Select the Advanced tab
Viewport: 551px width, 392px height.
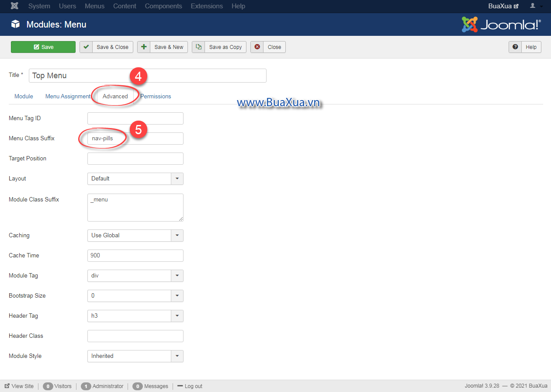tap(115, 96)
